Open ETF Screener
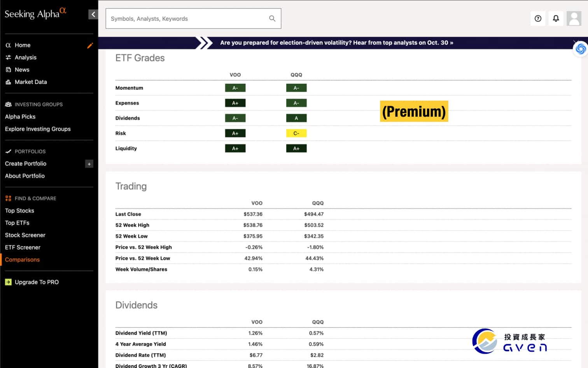 click(23, 247)
